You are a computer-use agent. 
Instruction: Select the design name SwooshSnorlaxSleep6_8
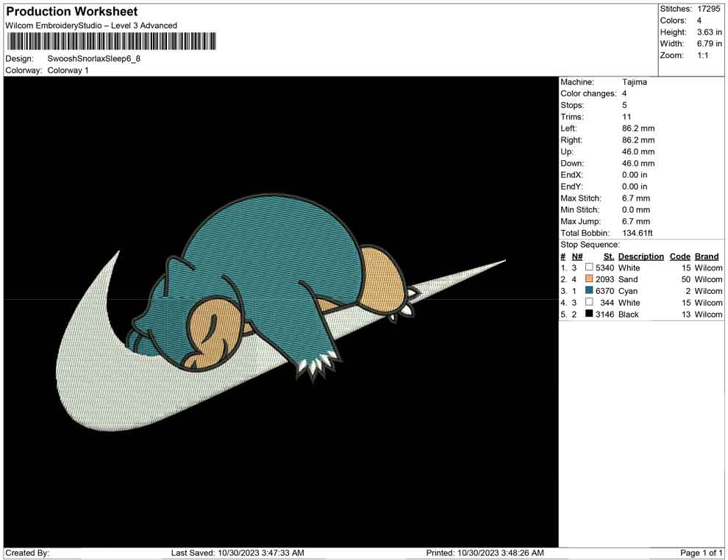[93, 58]
